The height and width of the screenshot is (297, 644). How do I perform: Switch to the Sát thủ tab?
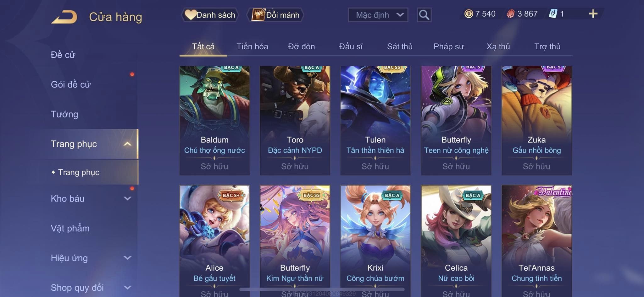coord(400,46)
